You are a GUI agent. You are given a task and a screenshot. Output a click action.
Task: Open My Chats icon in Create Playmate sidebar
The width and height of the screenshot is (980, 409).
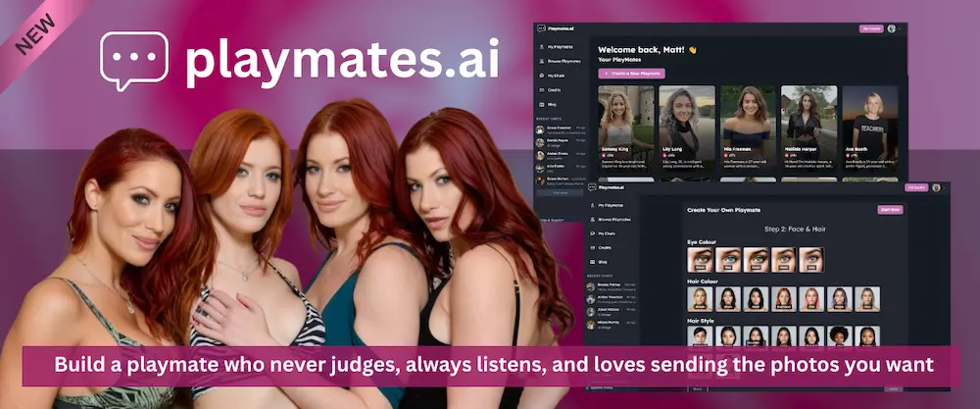point(592,233)
